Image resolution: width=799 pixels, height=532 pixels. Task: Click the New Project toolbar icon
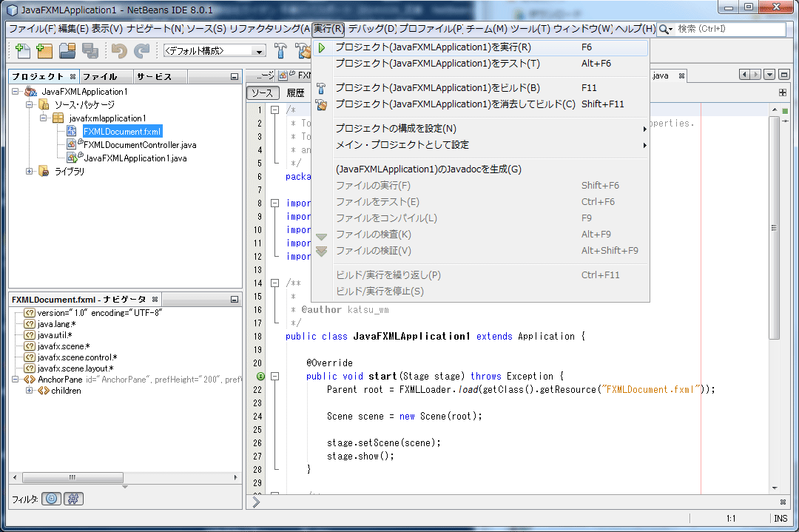[x=44, y=50]
